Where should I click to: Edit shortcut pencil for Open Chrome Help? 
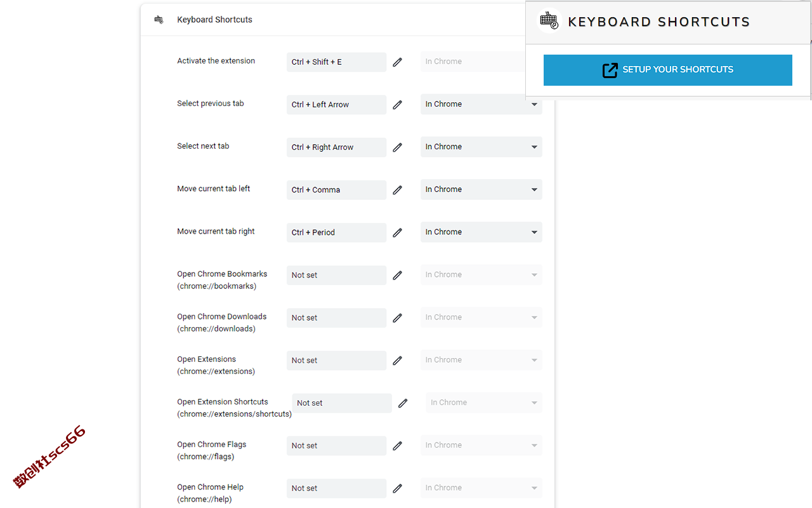[x=397, y=488]
